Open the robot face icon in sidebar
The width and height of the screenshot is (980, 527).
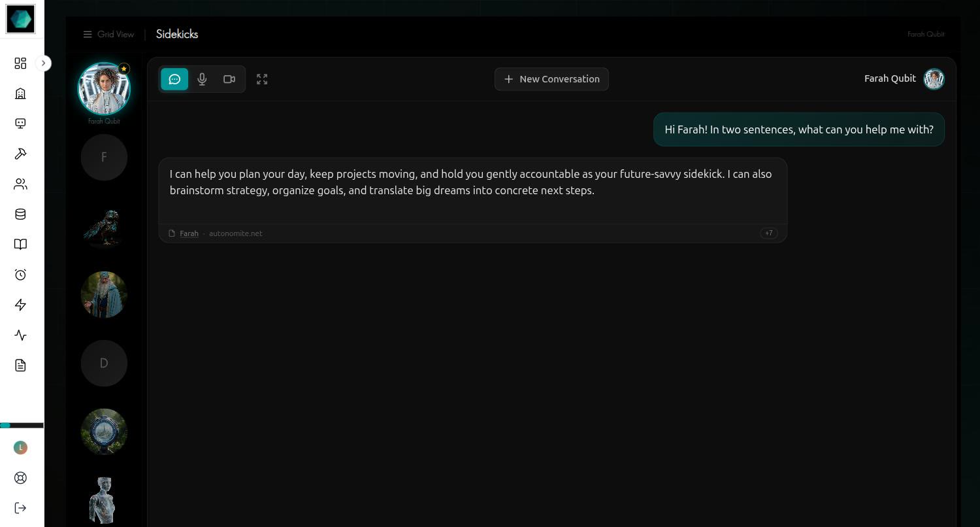[x=20, y=124]
